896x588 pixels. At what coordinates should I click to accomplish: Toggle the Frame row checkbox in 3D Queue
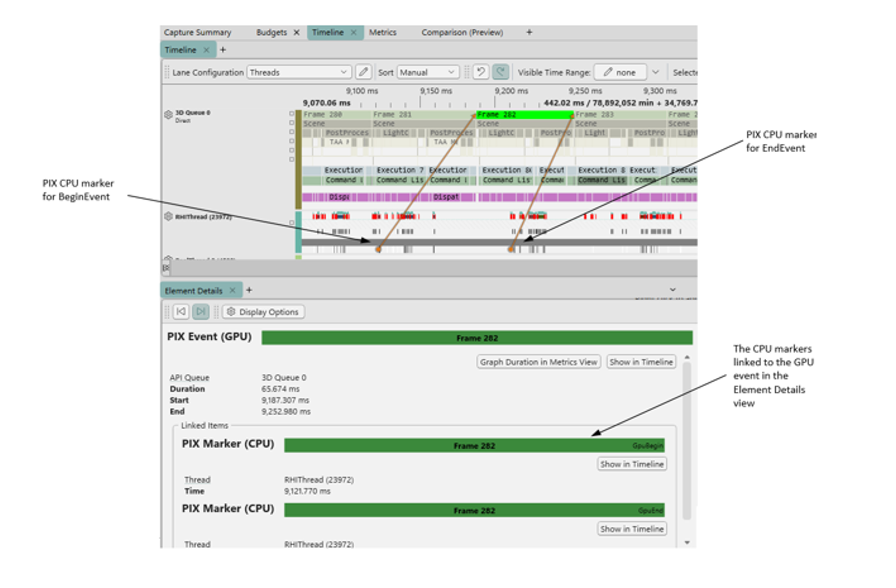click(292, 114)
